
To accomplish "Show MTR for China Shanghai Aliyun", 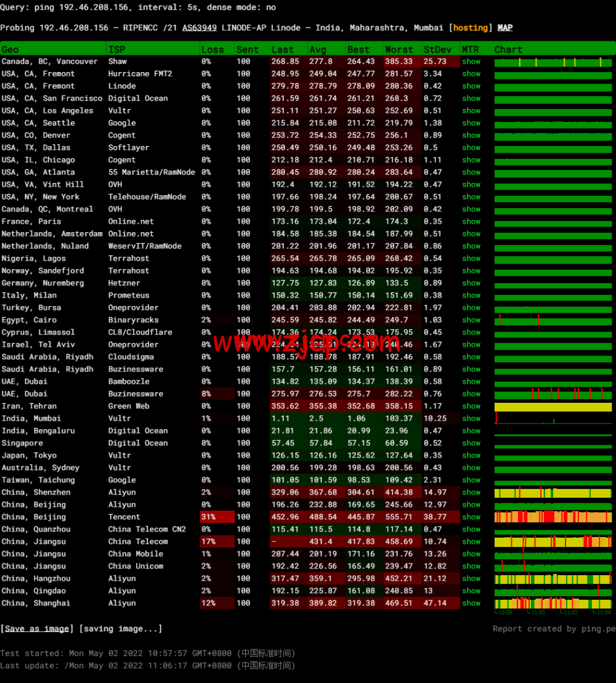I will pyautogui.click(x=471, y=603).
